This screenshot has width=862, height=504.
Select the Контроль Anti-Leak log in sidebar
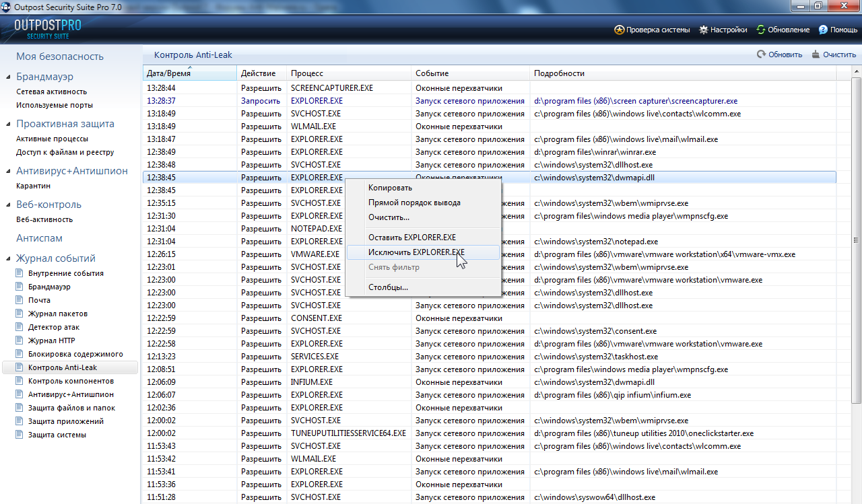click(70, 367)
